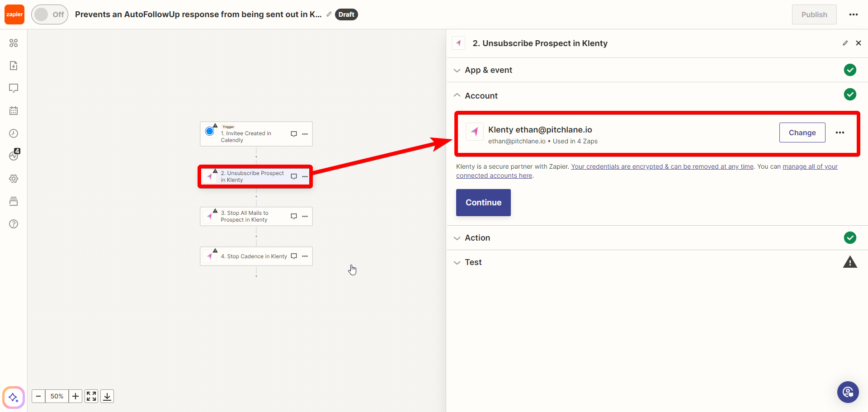Click the Continue button
The height and width of the screenshot is (412, 868).
coord(483,203)
